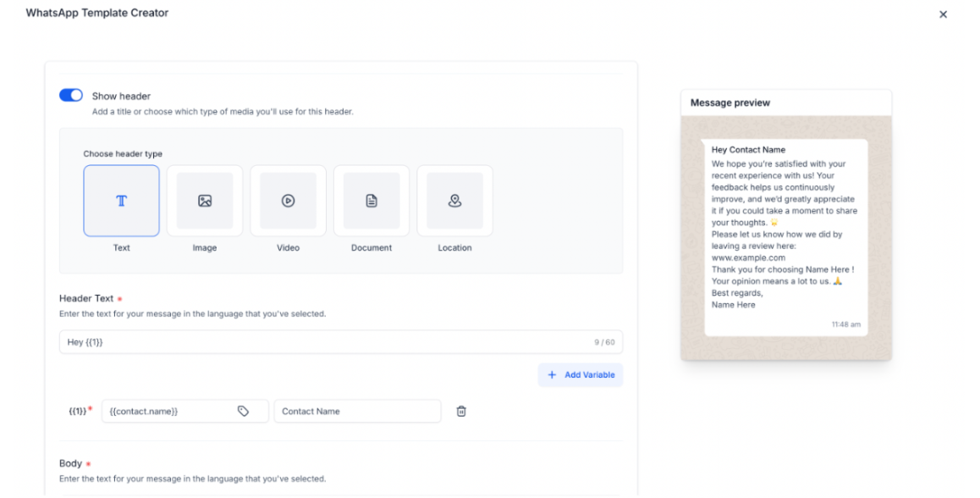980x498 pixels.
Task: Click the {{contact.name}} variable field
Action: coord(169,412)
